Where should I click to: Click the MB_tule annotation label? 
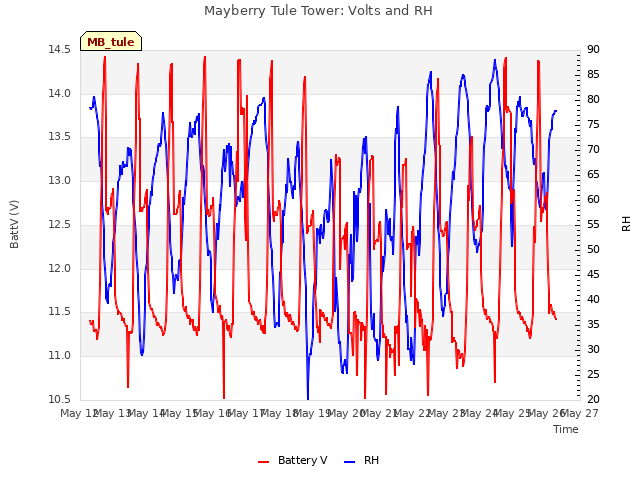pyautogui.click(x=111, y=41)
